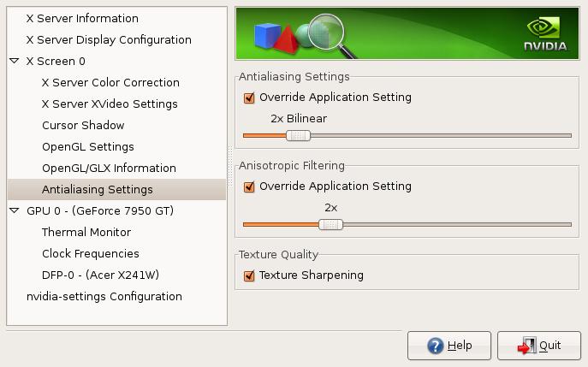Click the exit door icon on Quit

tap(526, 346)
